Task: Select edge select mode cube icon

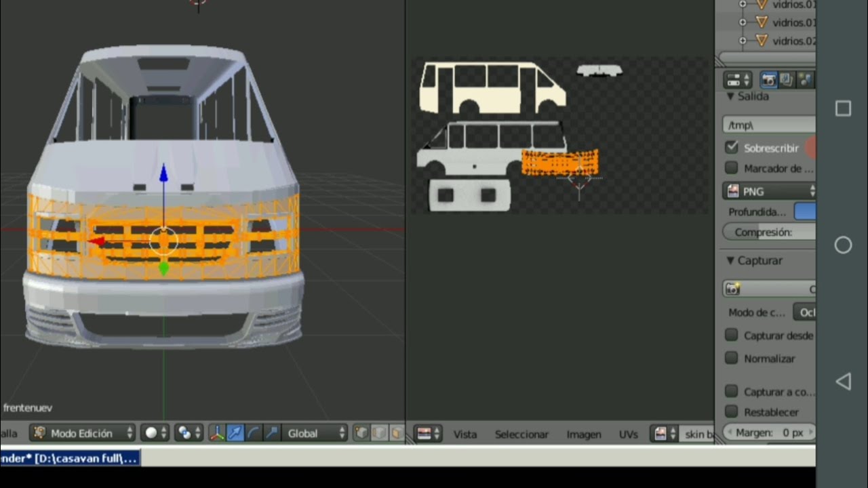Action: (380, 433)
